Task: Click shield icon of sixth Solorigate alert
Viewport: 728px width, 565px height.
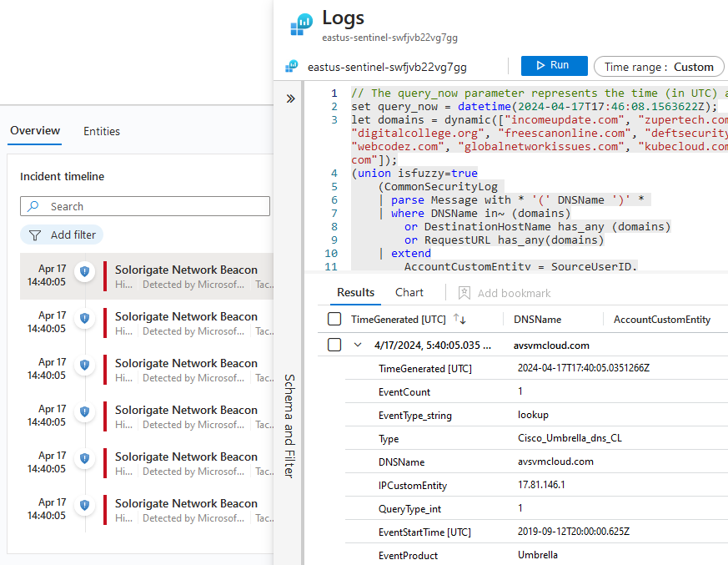Action: (84, 505)
